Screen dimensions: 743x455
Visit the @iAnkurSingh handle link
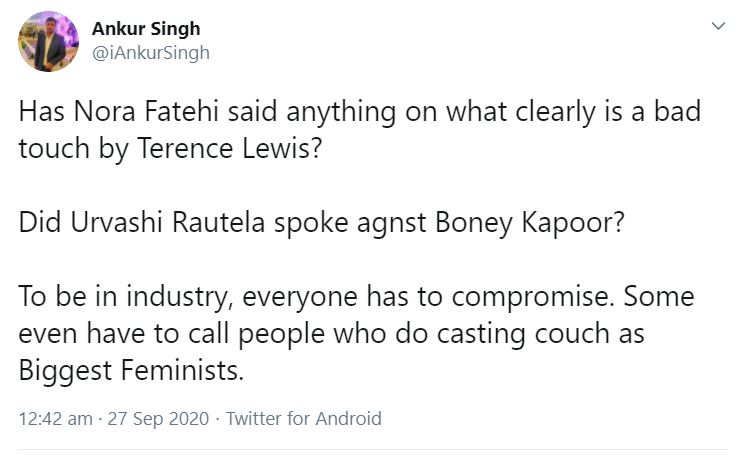pos(151,53)
